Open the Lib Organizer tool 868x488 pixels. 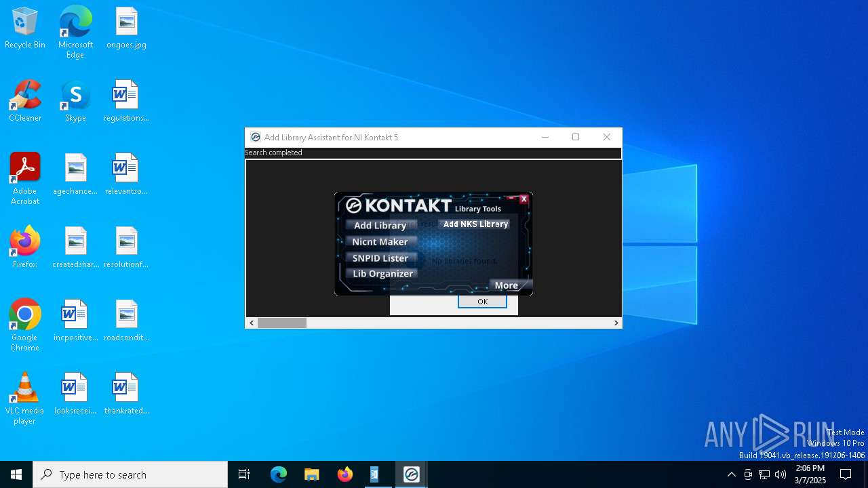click(x=382, y=274)
